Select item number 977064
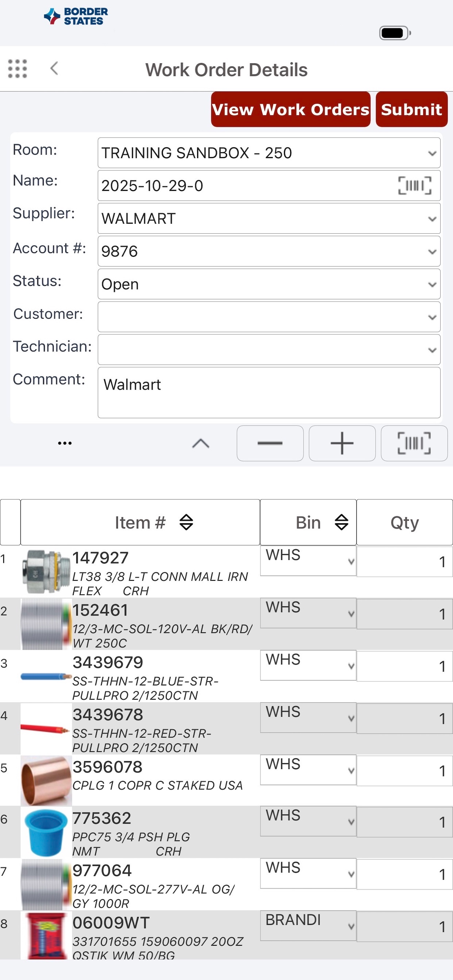This screenshot has height=980, width=453. coord(102,870)
